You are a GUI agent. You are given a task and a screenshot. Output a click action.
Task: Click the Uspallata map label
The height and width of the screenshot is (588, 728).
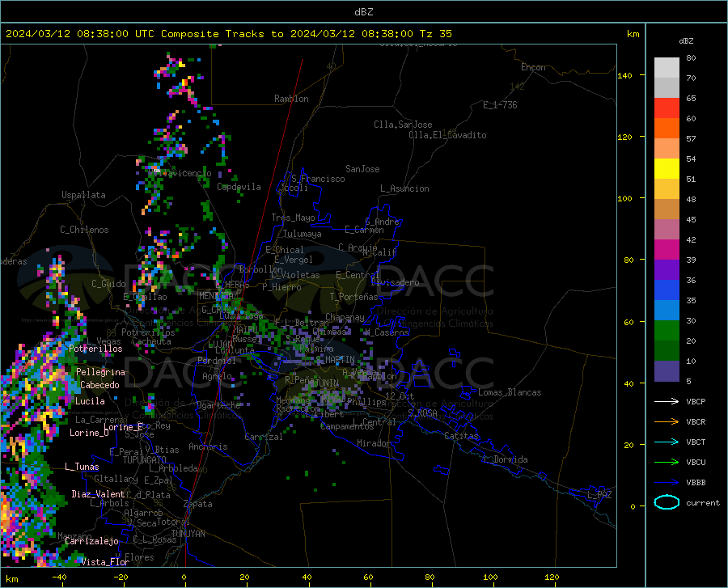83,195
